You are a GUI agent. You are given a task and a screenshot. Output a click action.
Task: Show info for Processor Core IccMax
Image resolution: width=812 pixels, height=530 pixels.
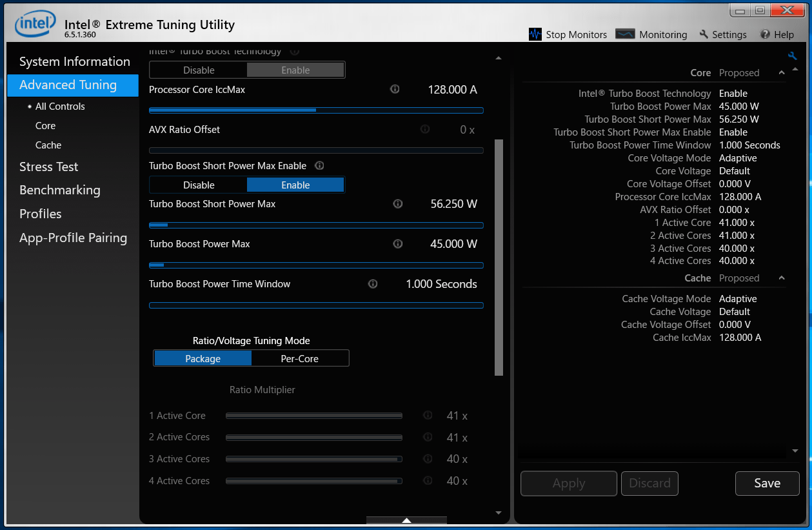[395, 90]
